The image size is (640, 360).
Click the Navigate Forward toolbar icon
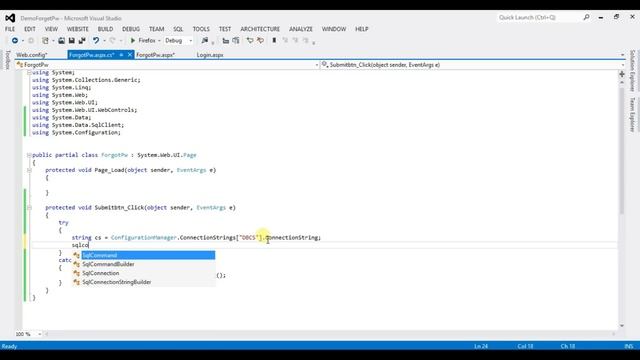tap(31, 40)
